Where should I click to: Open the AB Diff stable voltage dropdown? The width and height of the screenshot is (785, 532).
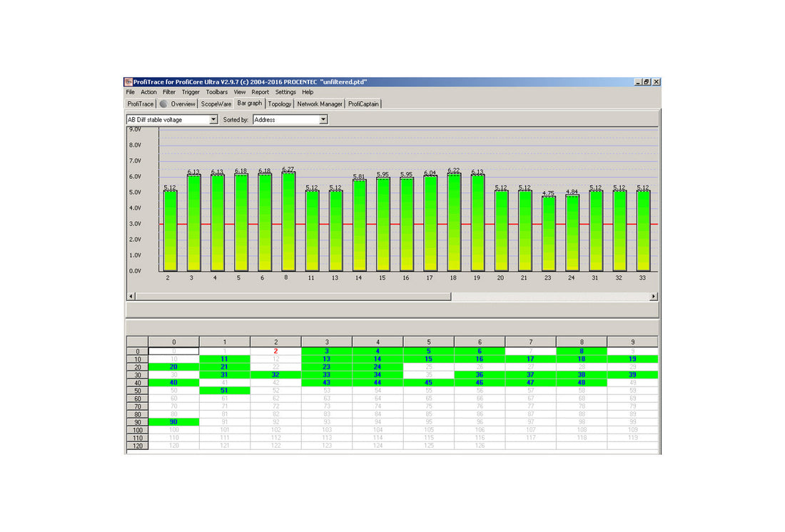pyautogui.click(x=213, y=120)
